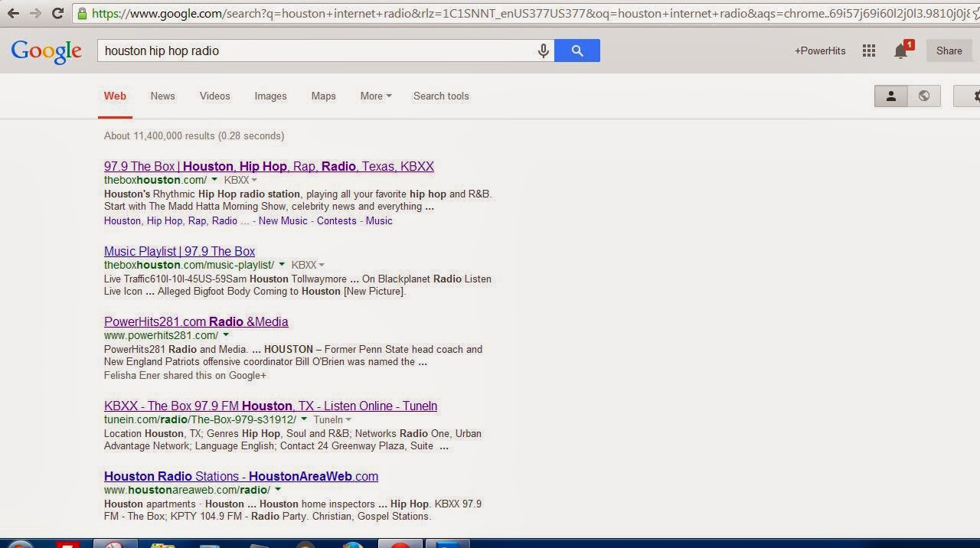Open the Hip Hop sitelink
980x548 pixels.
(165, 220)
